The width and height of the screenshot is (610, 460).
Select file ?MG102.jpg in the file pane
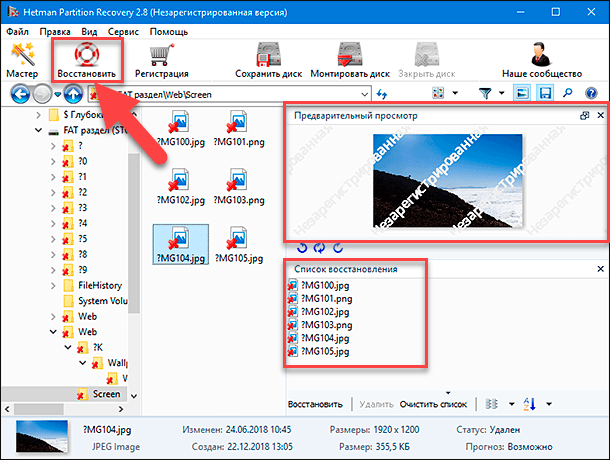click(181, 187)
